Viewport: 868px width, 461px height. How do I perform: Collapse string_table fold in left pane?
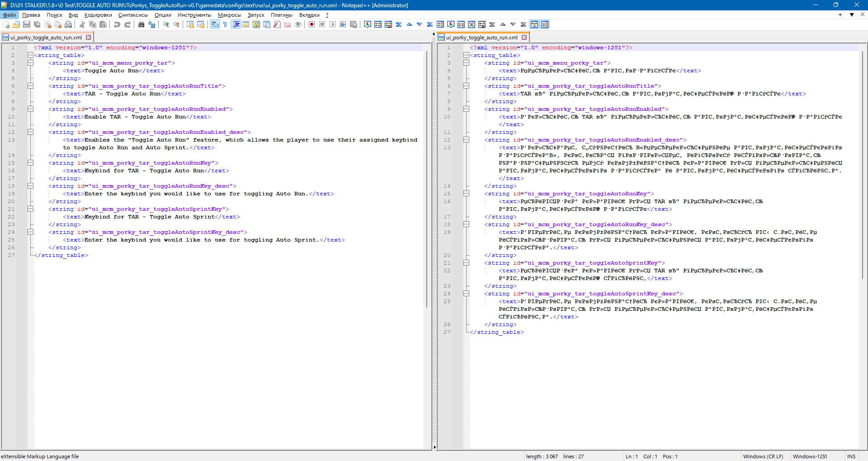click(x=30, y=55)
